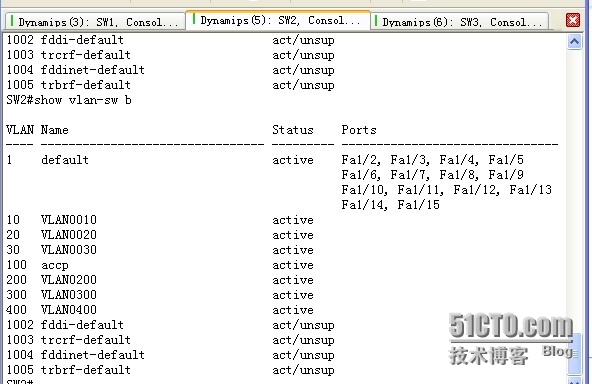Click the 'SW2#show vlan-sw b' command line

click(x=69, y=100)
